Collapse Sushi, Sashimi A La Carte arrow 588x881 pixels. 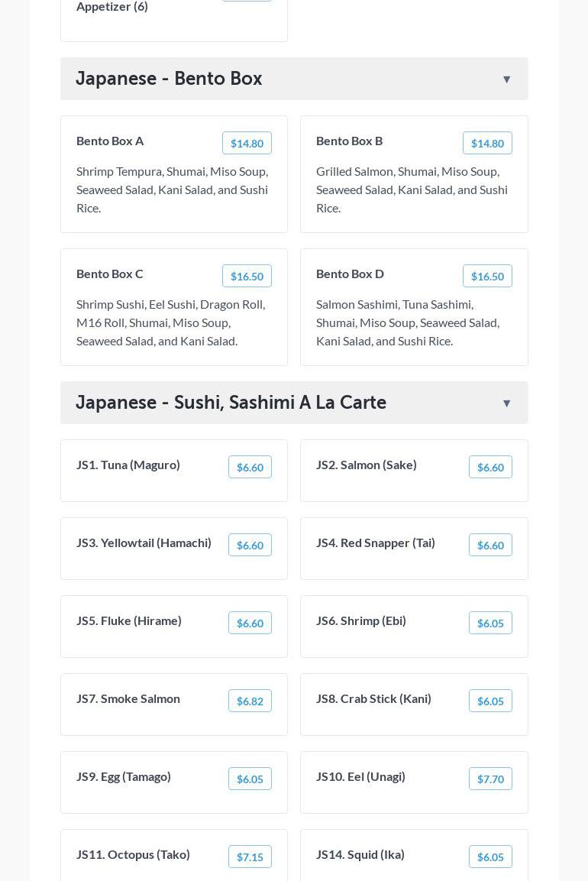[506, 403]
